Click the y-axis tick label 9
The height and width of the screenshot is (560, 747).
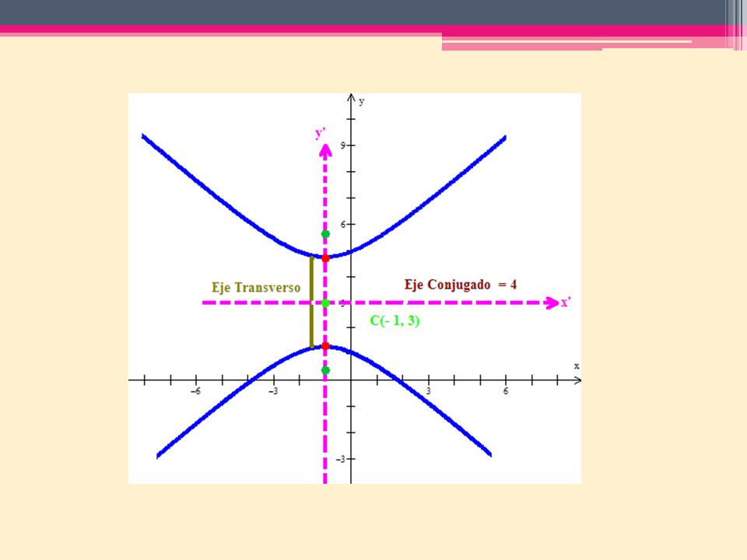pos(343,145)
